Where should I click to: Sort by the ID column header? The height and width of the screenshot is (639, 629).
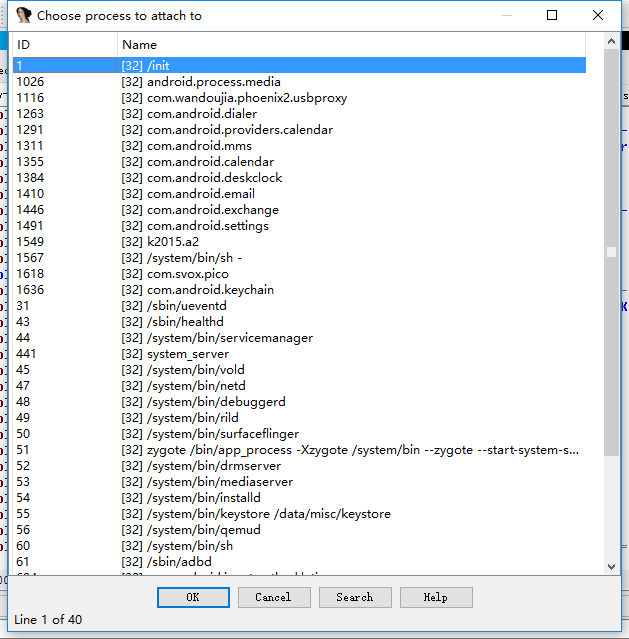65,44
